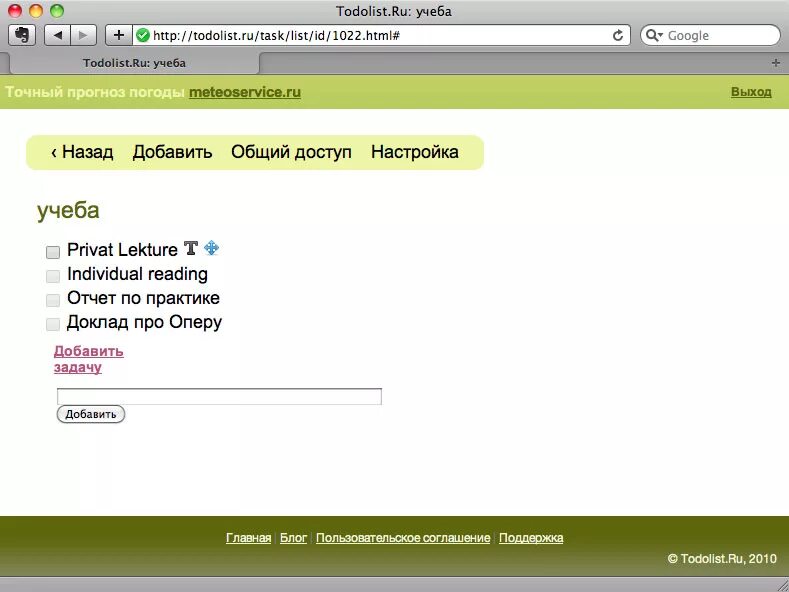Open the Главная footer link
Viewport: 789px width, 592px height.
click(249, 538)
